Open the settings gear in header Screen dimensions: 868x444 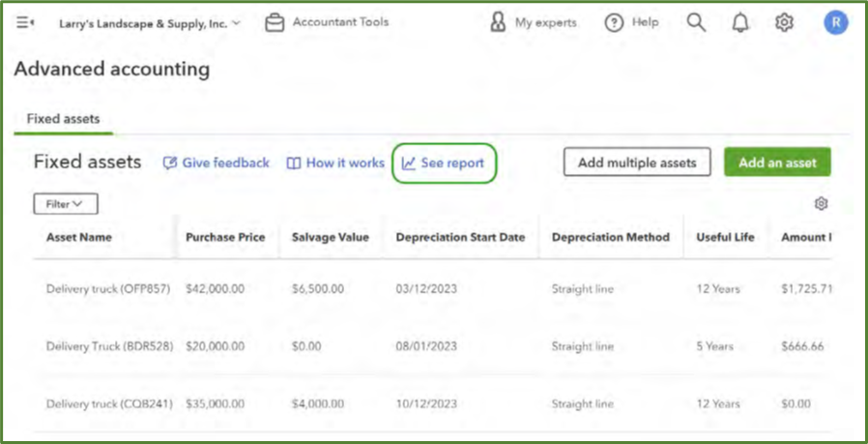pyautogui.click(x=784, y=23)
